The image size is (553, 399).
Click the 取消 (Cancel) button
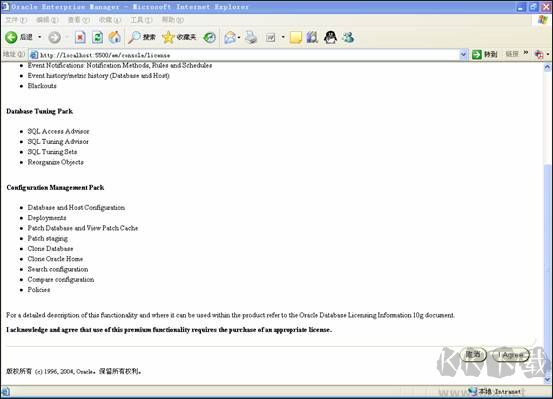pos(473,354)
